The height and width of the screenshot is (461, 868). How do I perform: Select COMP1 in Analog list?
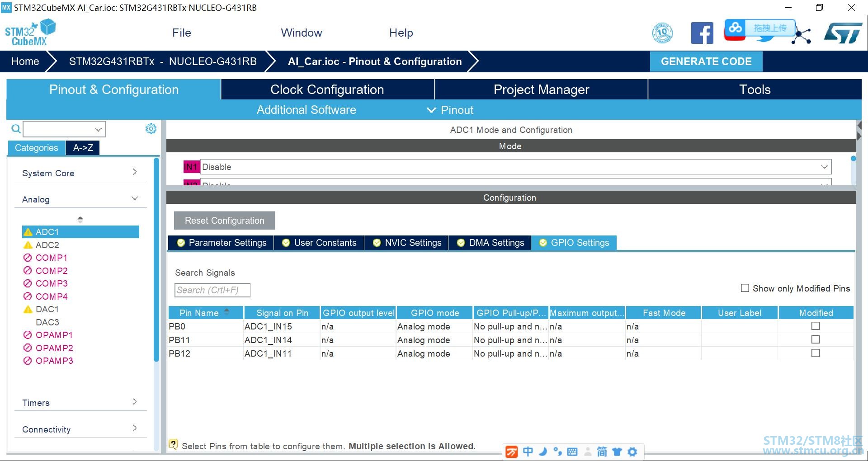tap(52, 258)
